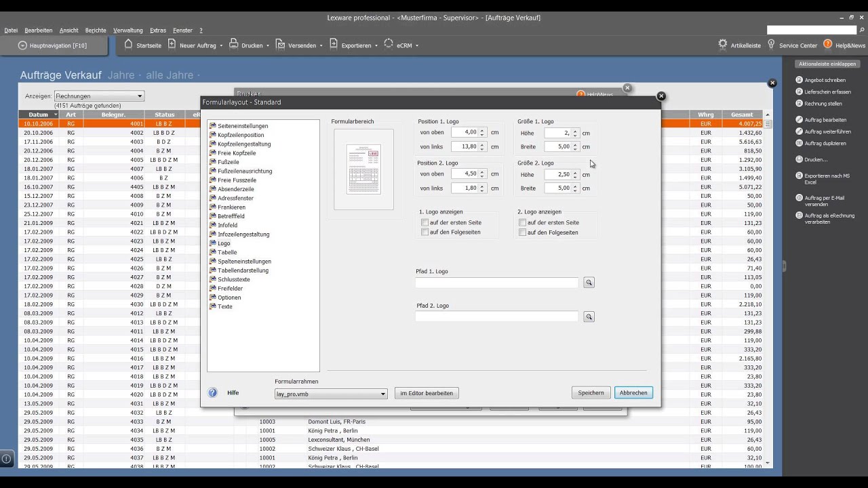Open the Formularrahmen lay_pro.vmb dropdown
Screen dimensions: 868x488
(382, 394)
